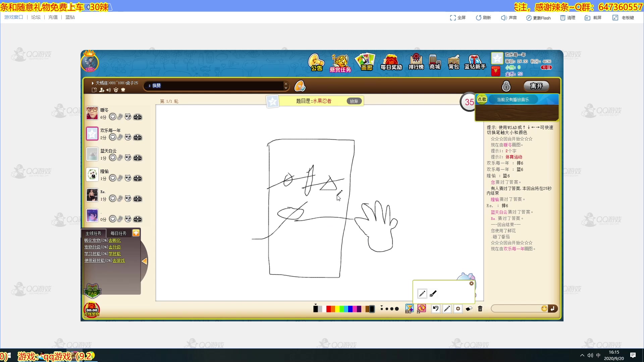Click car gift icon for 隆愉
Viewport: 644px width, 362px height.
138,178
